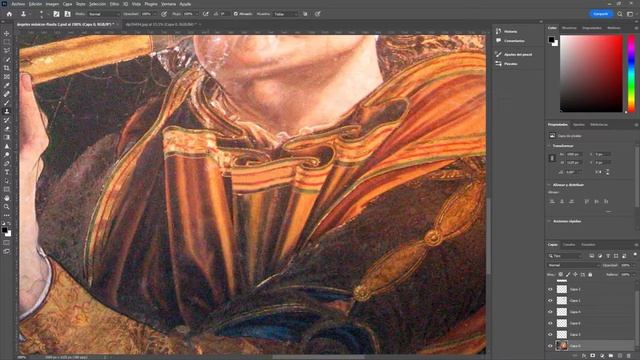The width and height of the screenshot is (640, 360).
Task: Open the search icon near Compartir
Action: coord(620,14)
